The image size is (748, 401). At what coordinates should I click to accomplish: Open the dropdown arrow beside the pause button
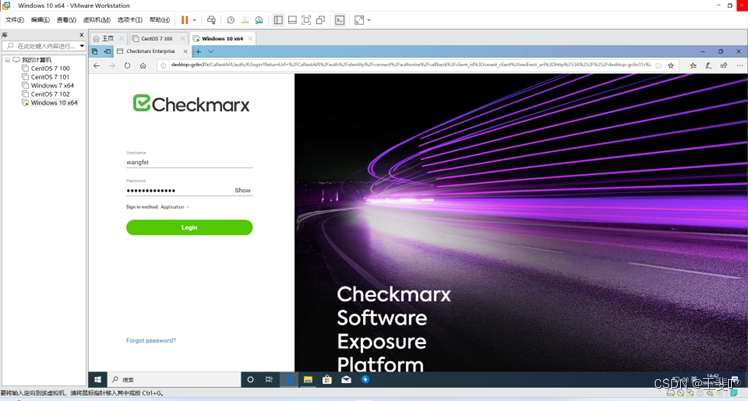(195, 20)
